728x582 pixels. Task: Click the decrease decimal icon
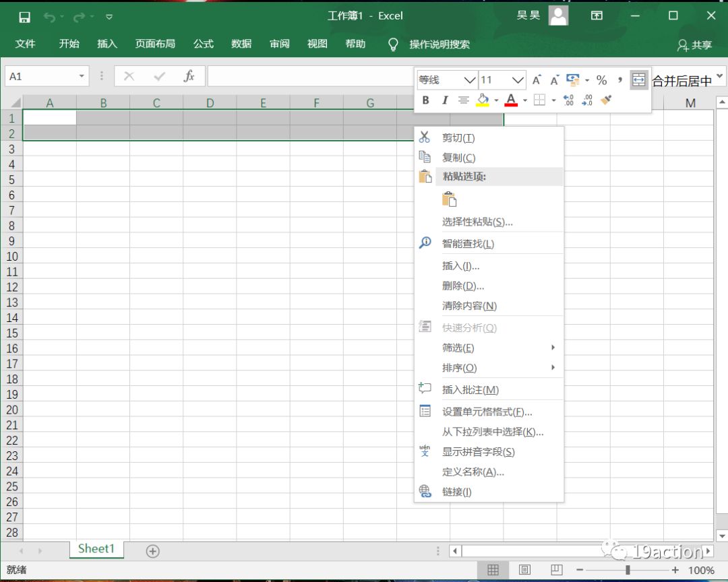coord(587,100)
